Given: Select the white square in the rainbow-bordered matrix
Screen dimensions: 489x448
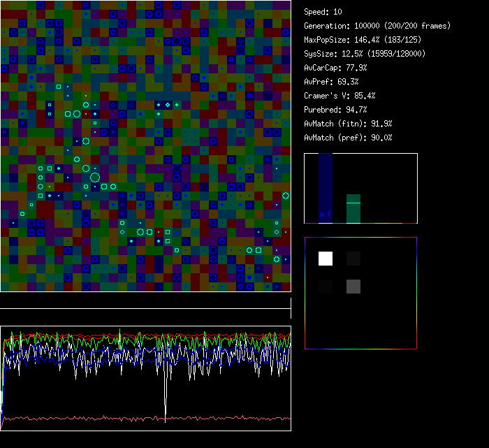Looking at the screenshot, I should click(x=326, y=259).
